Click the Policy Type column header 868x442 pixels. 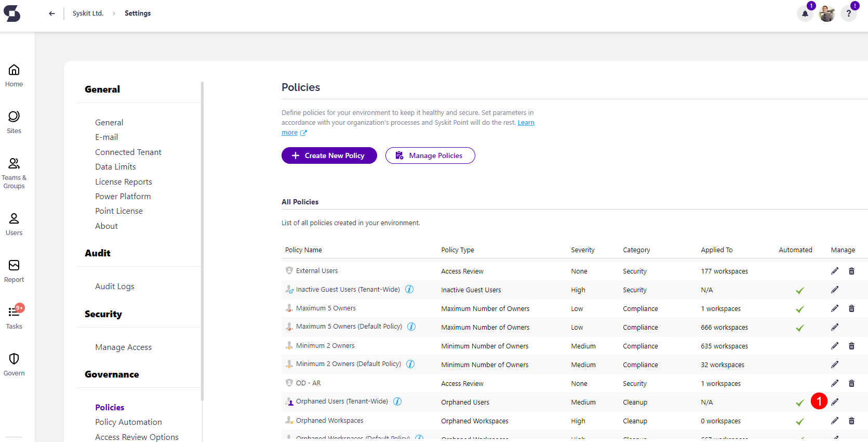(x=458, y=250)
